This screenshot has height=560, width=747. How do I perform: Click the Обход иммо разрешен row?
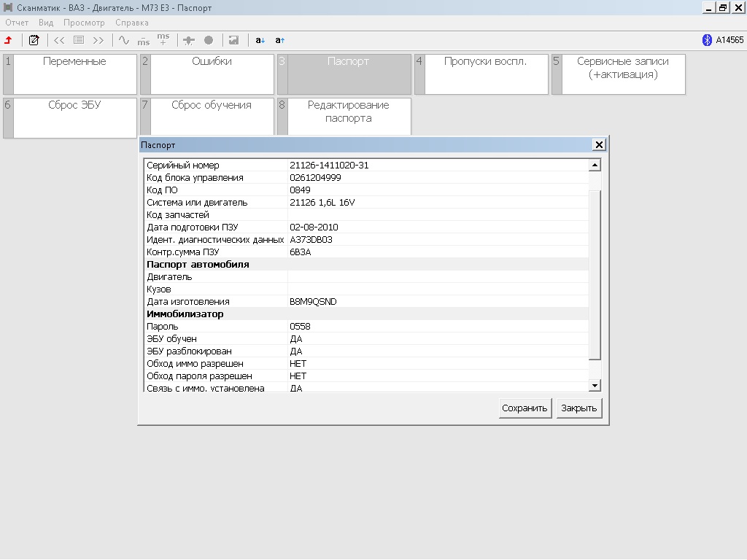click(366, 363)
